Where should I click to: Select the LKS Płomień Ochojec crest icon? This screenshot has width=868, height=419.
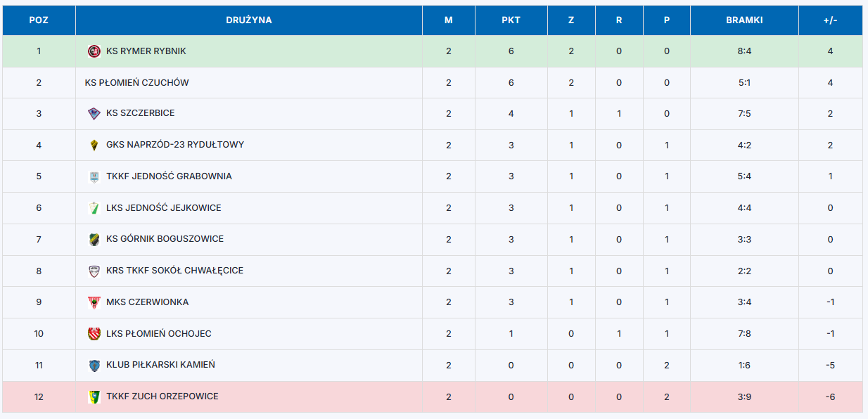tap(94, 334)
